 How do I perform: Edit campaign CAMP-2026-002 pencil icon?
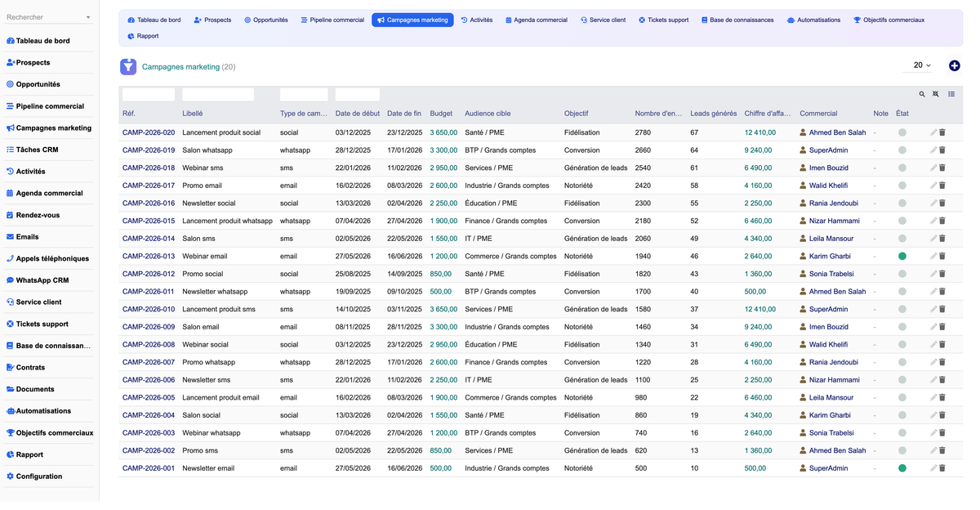pos(933,450)
